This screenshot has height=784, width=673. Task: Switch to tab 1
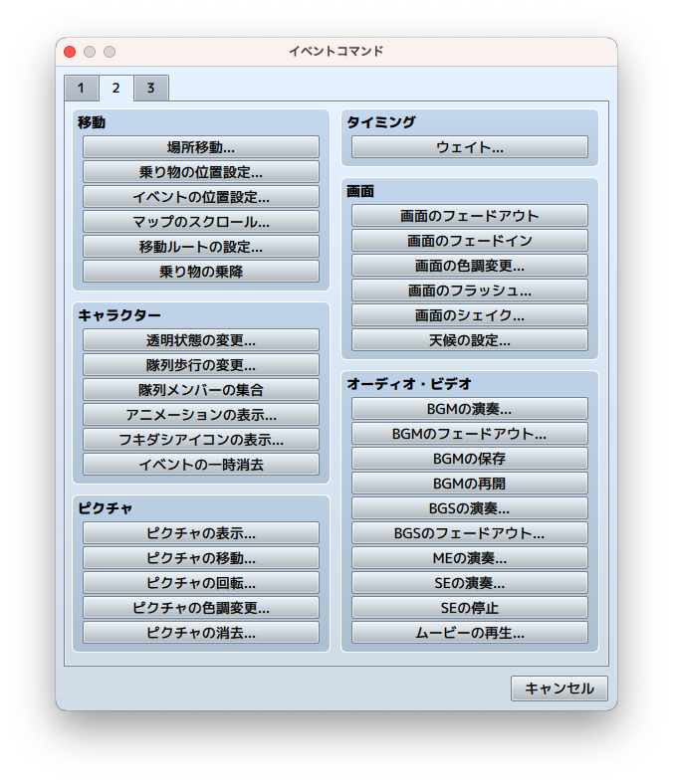coord(81,89)
